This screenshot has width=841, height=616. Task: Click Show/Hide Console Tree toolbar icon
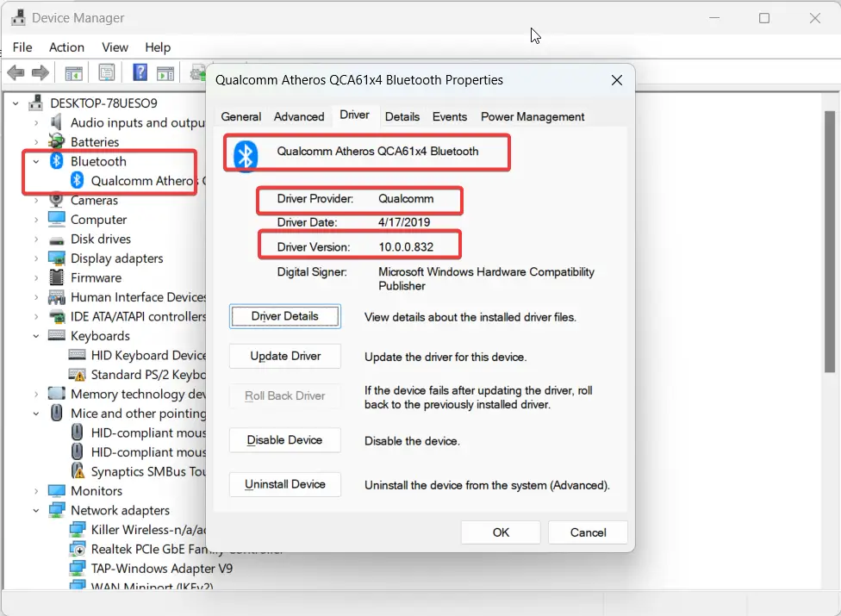click(73, 73)
